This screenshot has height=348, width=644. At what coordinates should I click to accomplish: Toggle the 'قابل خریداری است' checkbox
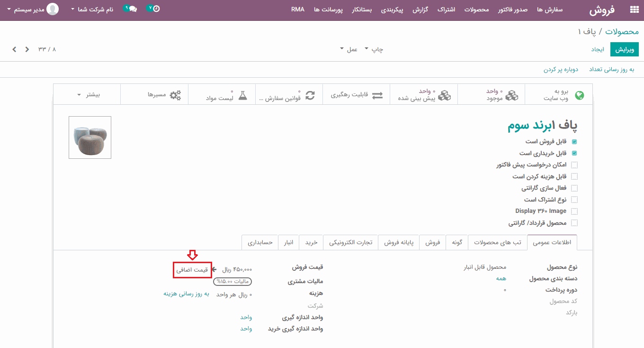click(x=574, y=153)
